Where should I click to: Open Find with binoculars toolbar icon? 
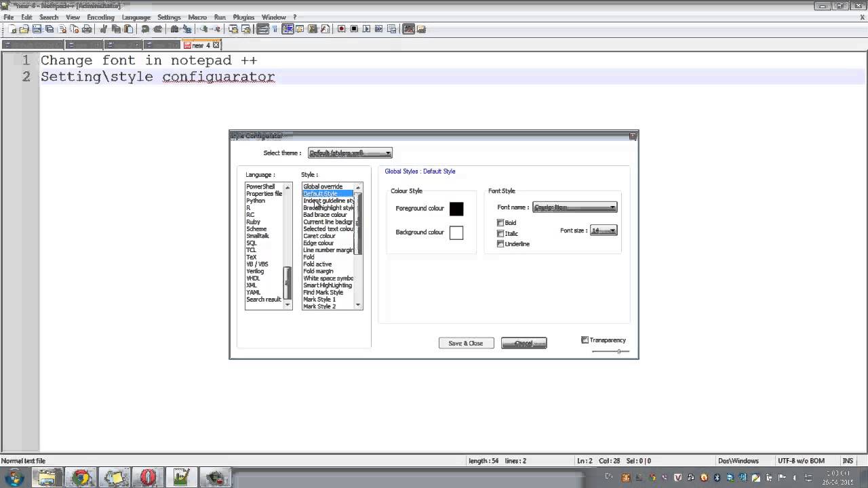(x=174, y=29)
